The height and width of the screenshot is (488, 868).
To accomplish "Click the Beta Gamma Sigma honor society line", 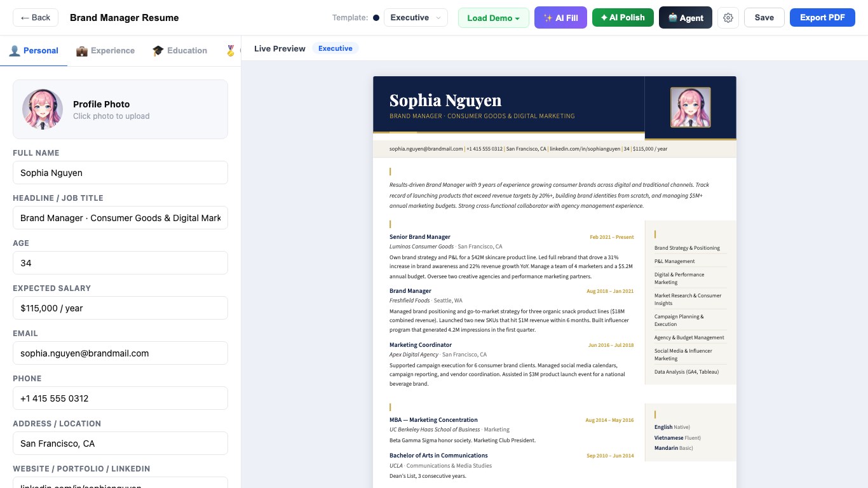I will pyautogui.click(x=463, y=440).
